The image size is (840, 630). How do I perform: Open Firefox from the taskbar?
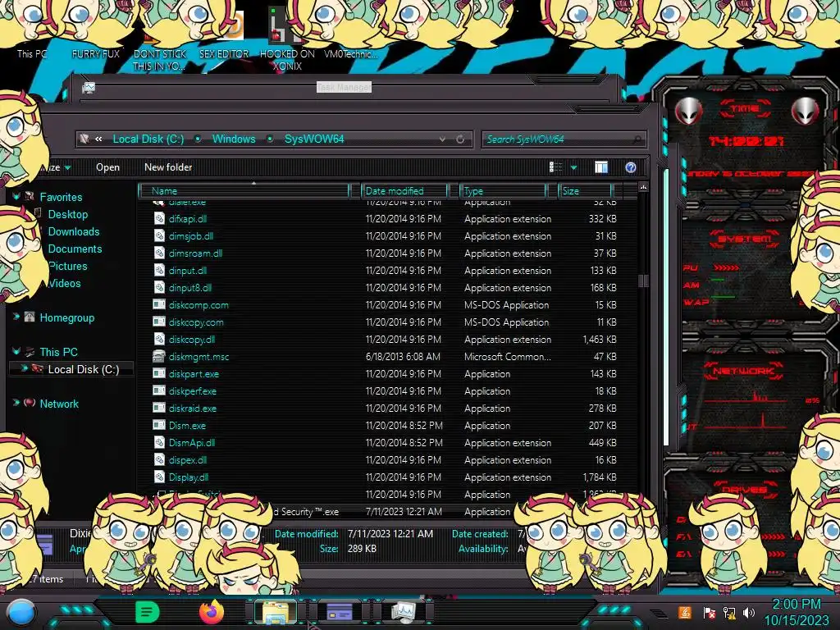(x=212, y=612)
